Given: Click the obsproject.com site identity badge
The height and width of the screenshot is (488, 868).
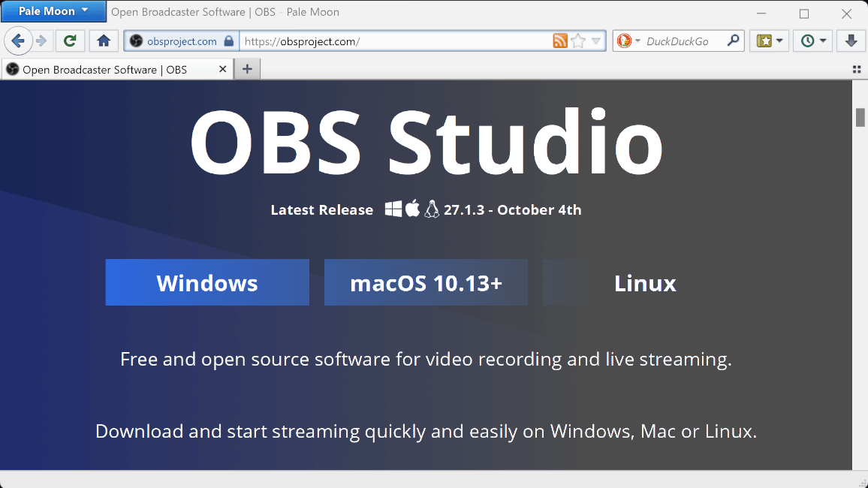Looking at the screenshot, I should pos(181,41).
